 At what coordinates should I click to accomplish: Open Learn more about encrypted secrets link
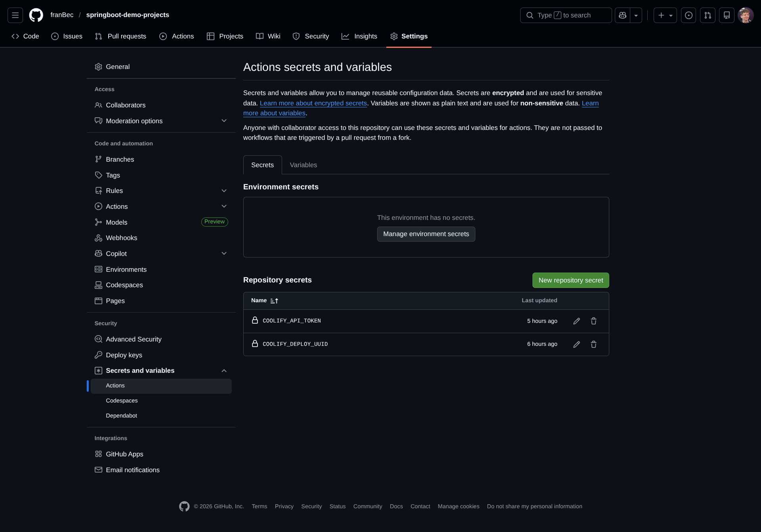313,103
